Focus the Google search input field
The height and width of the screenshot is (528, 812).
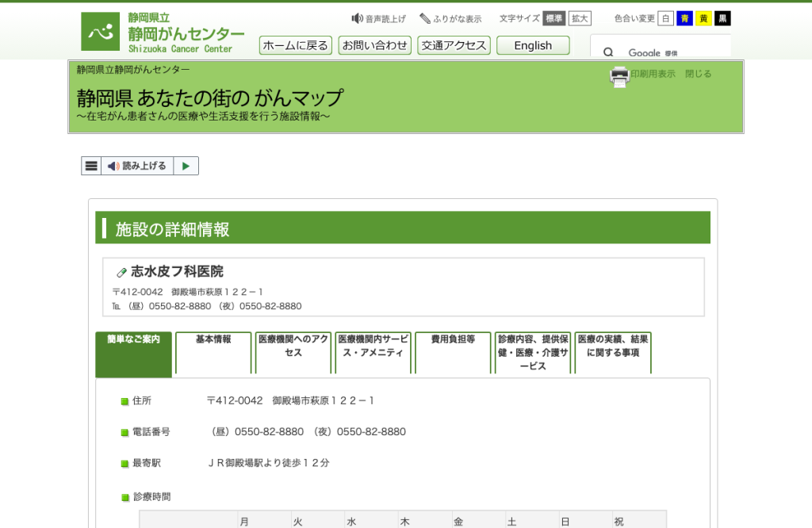[x=673, y=52]
